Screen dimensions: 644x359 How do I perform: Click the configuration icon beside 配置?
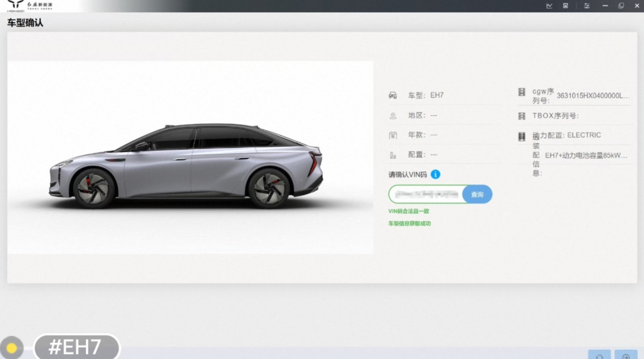(393, 155)
